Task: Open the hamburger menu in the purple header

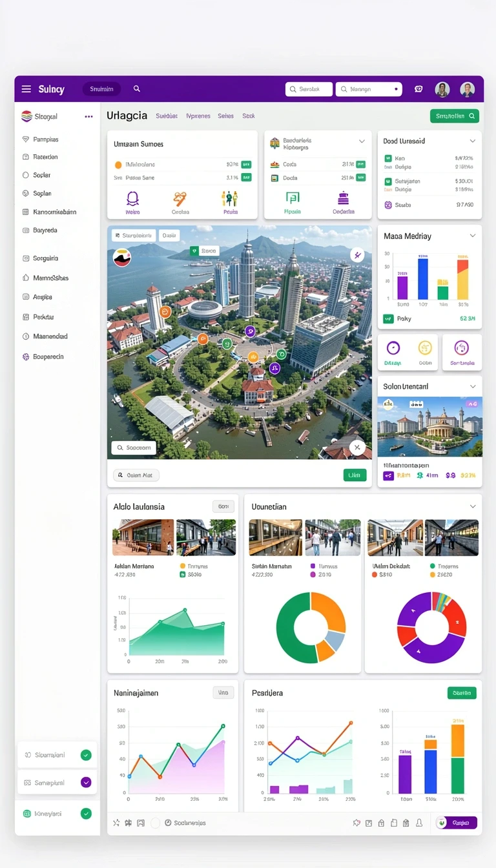Action: pyautogui.click(x=26, y=89)
